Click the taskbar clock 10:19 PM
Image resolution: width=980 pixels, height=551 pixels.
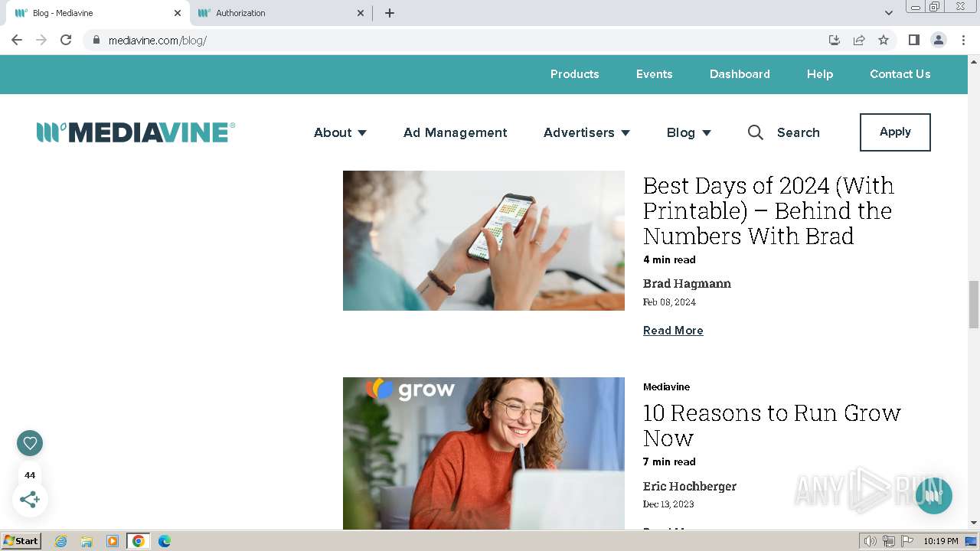tap(940, 541)
